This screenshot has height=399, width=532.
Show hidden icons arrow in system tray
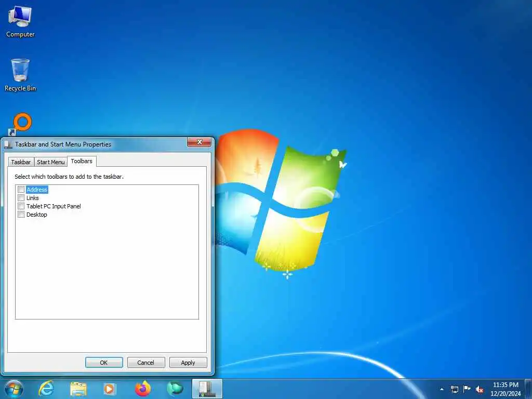pyautogui.click(x=442, y=389)
